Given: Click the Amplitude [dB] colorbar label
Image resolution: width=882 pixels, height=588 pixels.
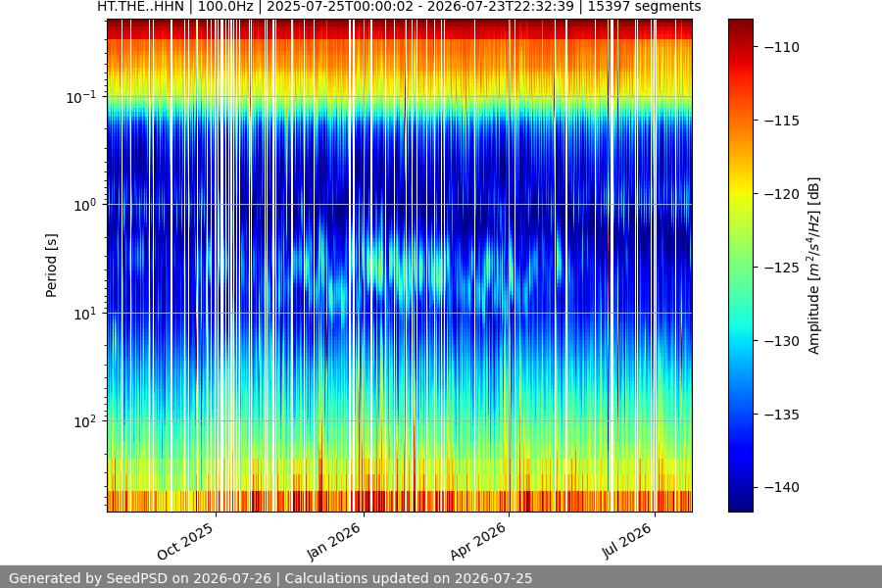Looking at the screenshot, I should coord(814,266).
